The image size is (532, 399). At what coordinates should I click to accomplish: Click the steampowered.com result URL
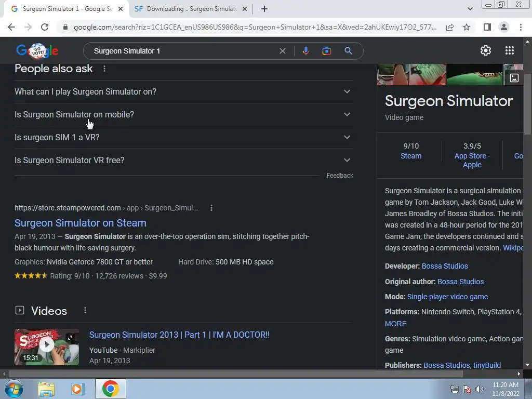(107, 208)
